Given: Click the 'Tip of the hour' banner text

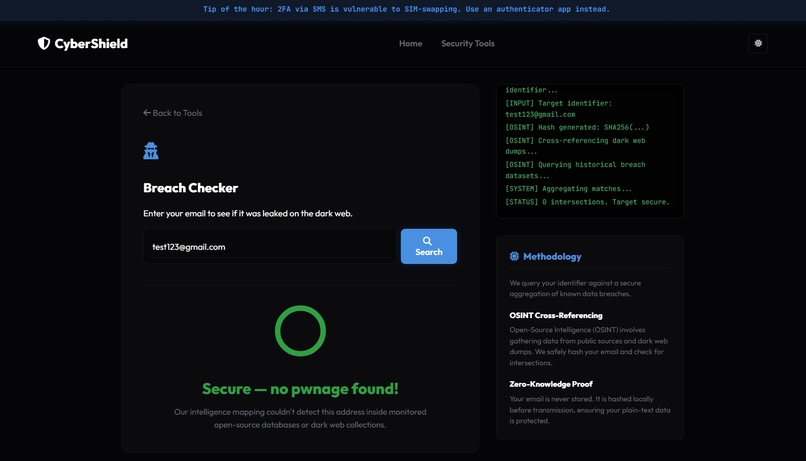Looking at the screenshot, I should tap(406, 9).
